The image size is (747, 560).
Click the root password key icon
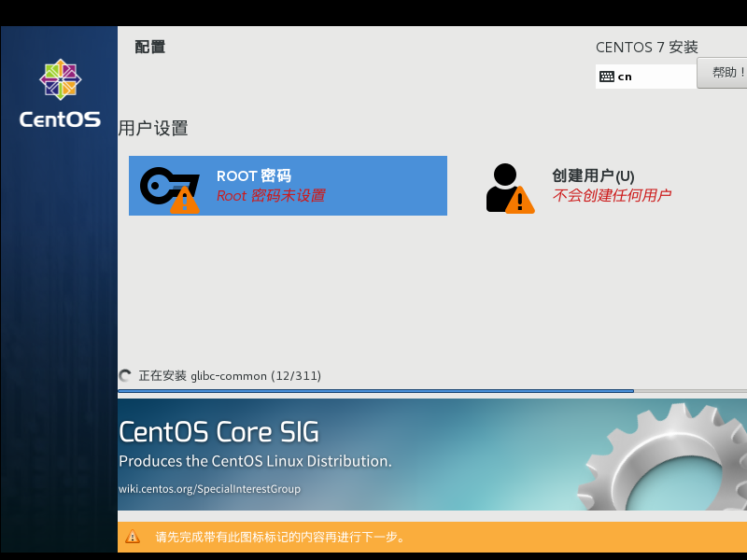click(x=169, y=189)
